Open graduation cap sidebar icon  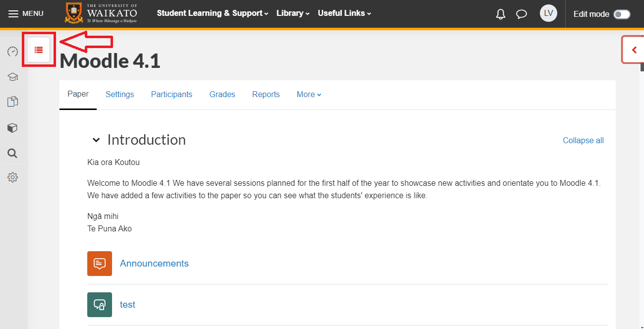[x=13, y=77]
